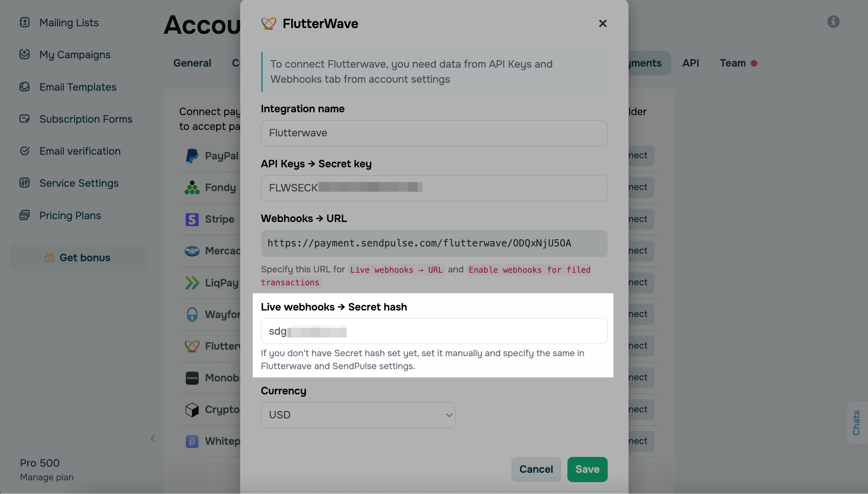The image size is (868, 494).
Task: Select the Email Templates icon
Action: pos(24,87)
